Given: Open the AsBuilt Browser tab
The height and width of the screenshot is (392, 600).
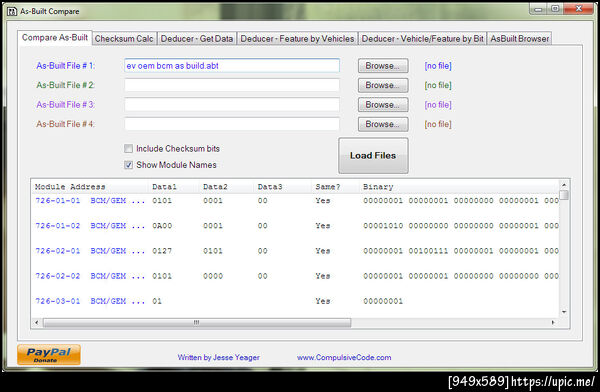Looking at the screenshot, I should (x=519, y=39).
